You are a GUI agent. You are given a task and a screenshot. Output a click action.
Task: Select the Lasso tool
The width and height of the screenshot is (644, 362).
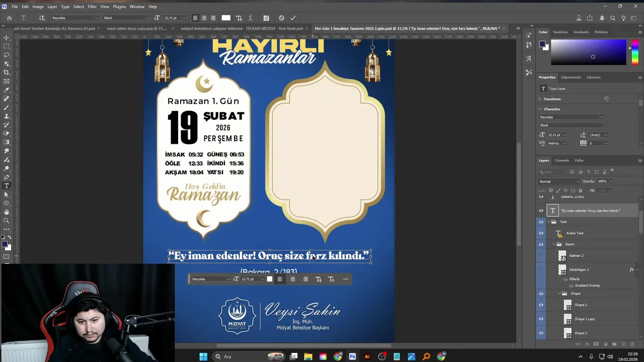pos(7,55)
